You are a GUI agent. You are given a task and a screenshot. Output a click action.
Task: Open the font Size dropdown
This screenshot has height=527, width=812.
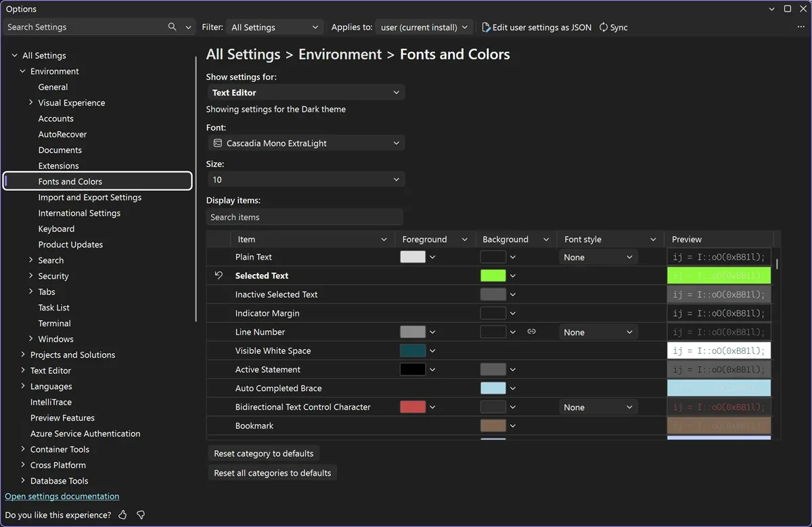(x=305, y=179)
